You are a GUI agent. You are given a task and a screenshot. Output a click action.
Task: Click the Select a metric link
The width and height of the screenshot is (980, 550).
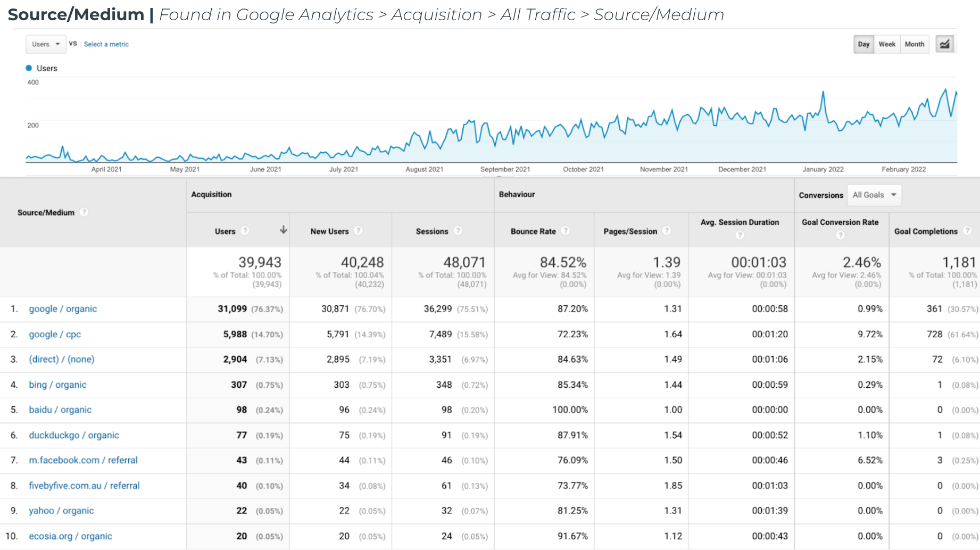pos(106,44)
